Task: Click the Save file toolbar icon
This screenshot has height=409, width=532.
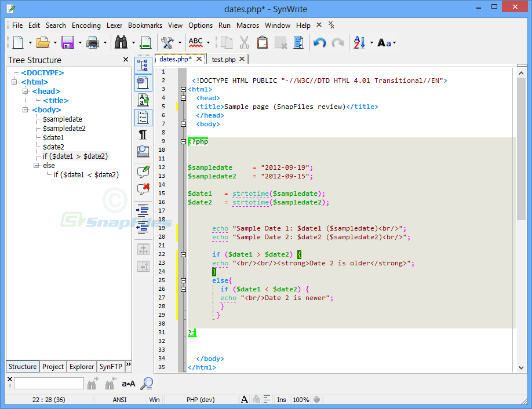Action: click(x=67, y=42)
